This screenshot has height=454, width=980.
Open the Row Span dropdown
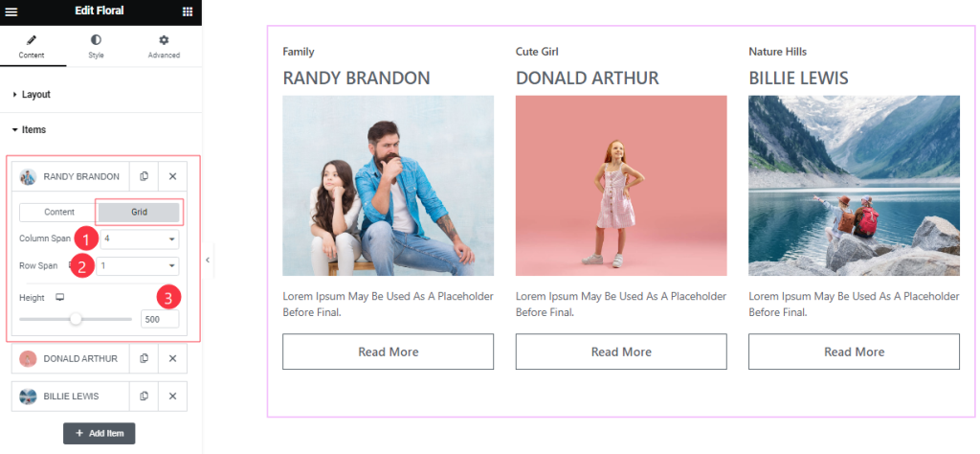click(x=138, y=265)
